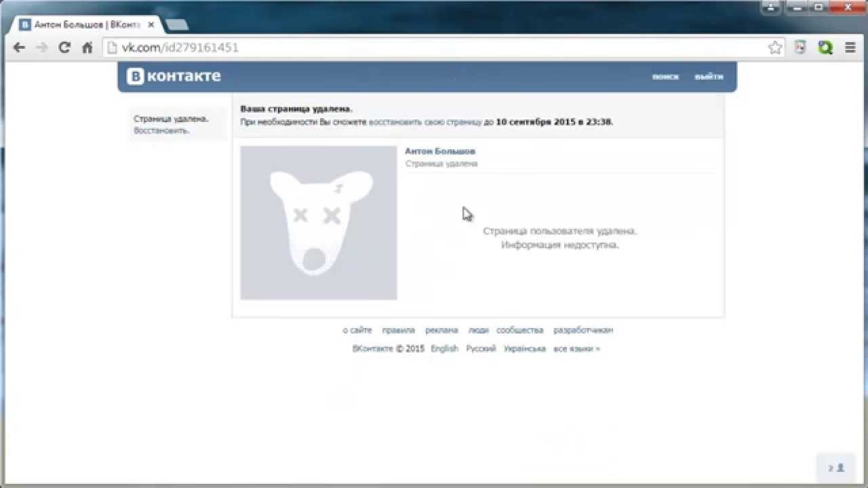Expand все языки language list

[x=576, y=348]
